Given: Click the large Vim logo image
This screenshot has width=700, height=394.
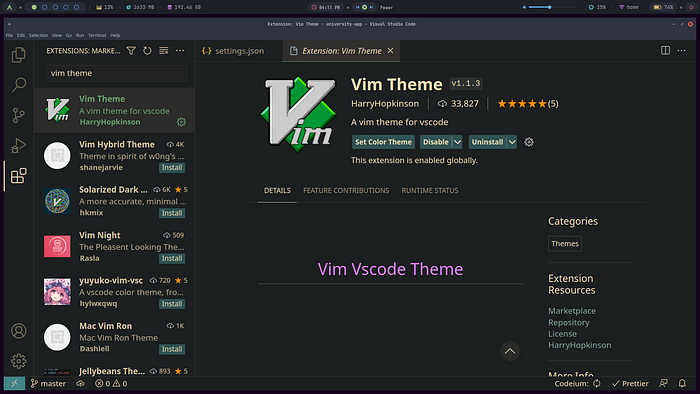Looking at the screenshot, I should (298, 114).
